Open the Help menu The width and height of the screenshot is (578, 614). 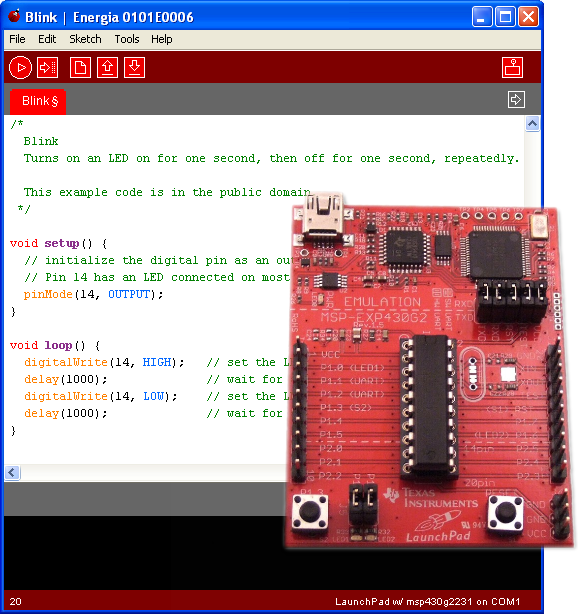[x=162, y=39]
